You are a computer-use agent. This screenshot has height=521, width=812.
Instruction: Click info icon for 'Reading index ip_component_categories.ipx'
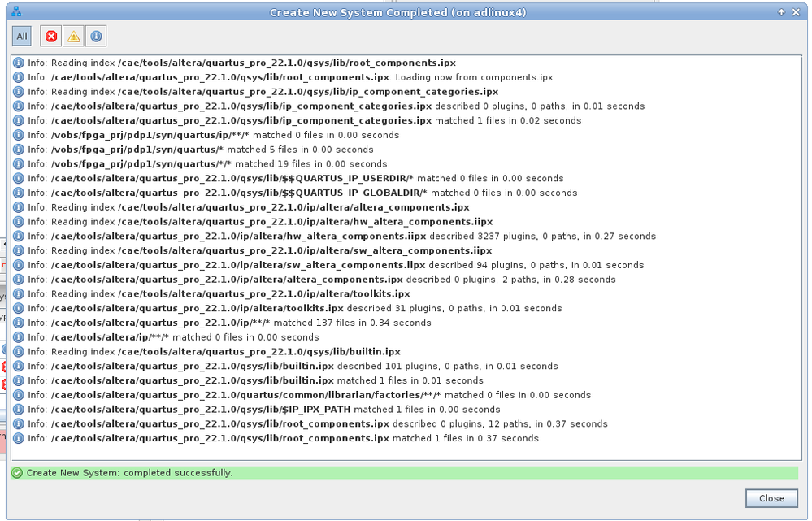tap(19, 92)
